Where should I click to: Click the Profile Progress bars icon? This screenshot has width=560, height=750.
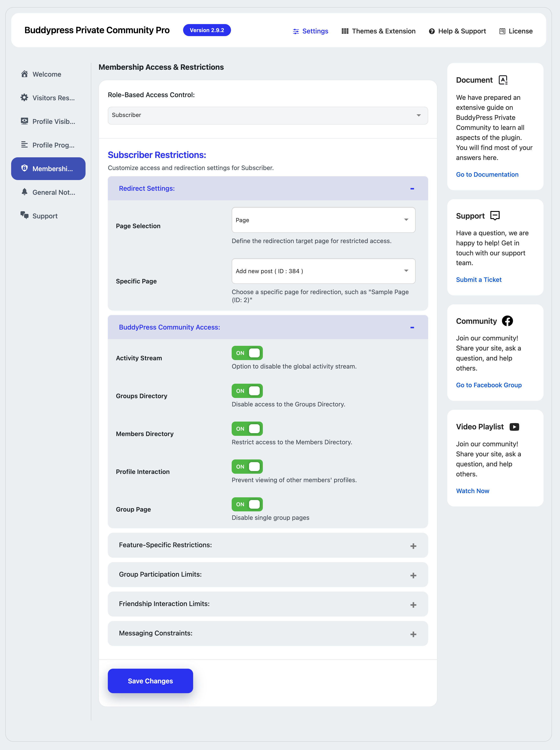25,145
